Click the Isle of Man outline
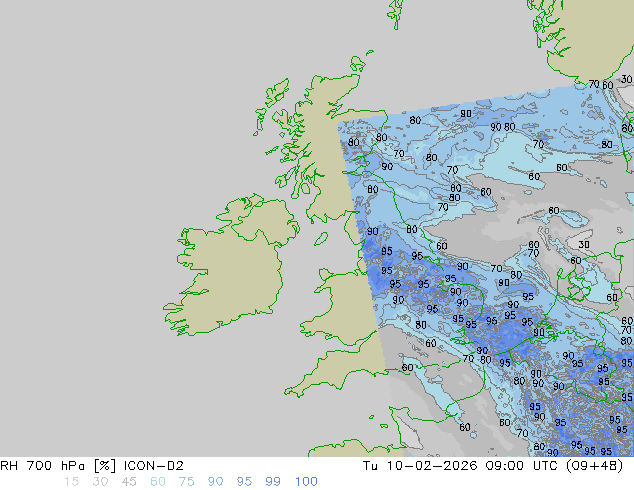Viewport: 634px width, 490px height. tap(321, 239)
